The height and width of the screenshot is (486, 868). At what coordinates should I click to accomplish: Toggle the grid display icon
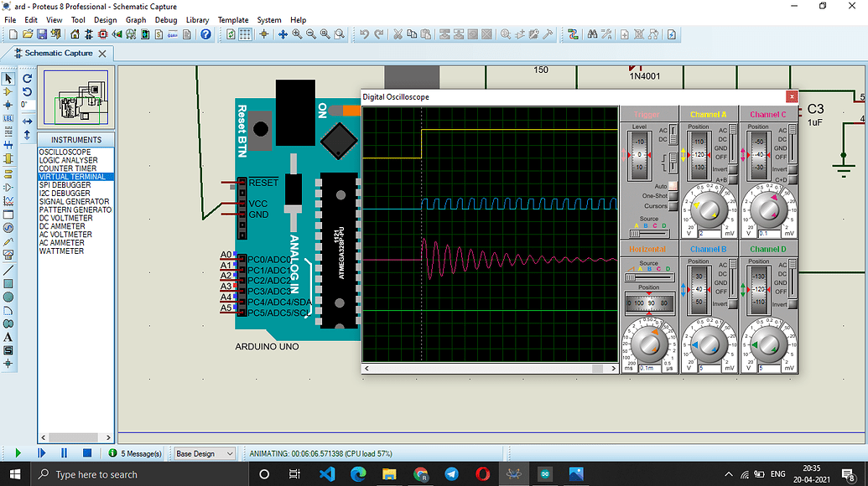(x=245, y=34)
